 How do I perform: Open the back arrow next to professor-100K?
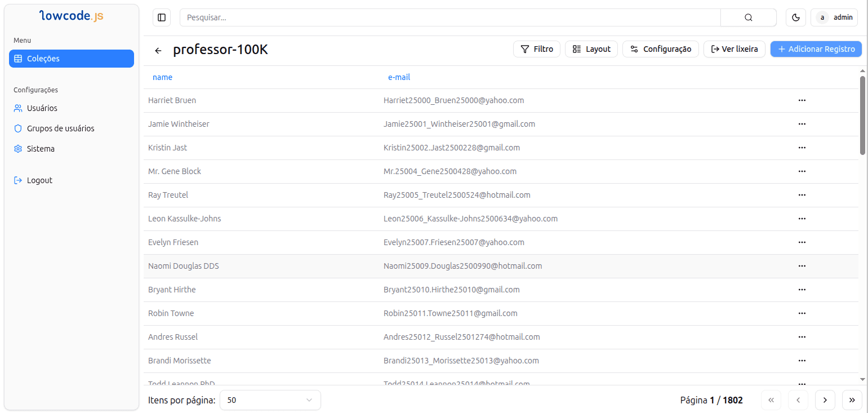click(x=158, y=50)
